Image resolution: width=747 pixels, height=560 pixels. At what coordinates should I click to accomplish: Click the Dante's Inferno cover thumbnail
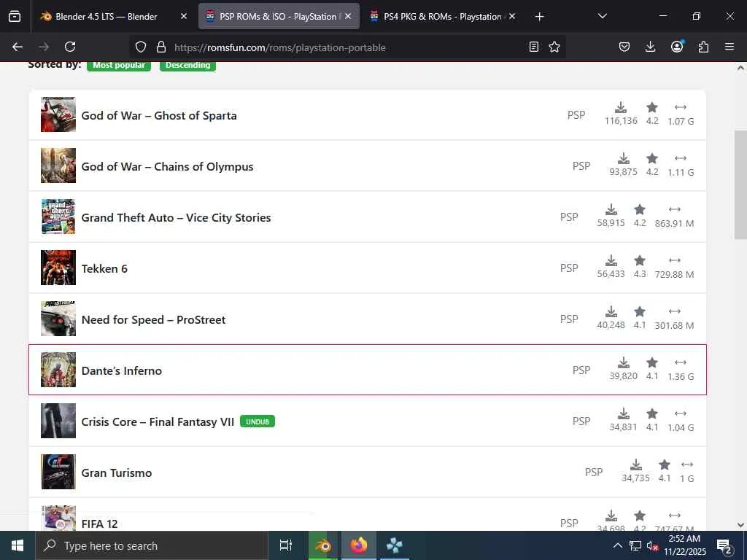click(x=58, y=370)
